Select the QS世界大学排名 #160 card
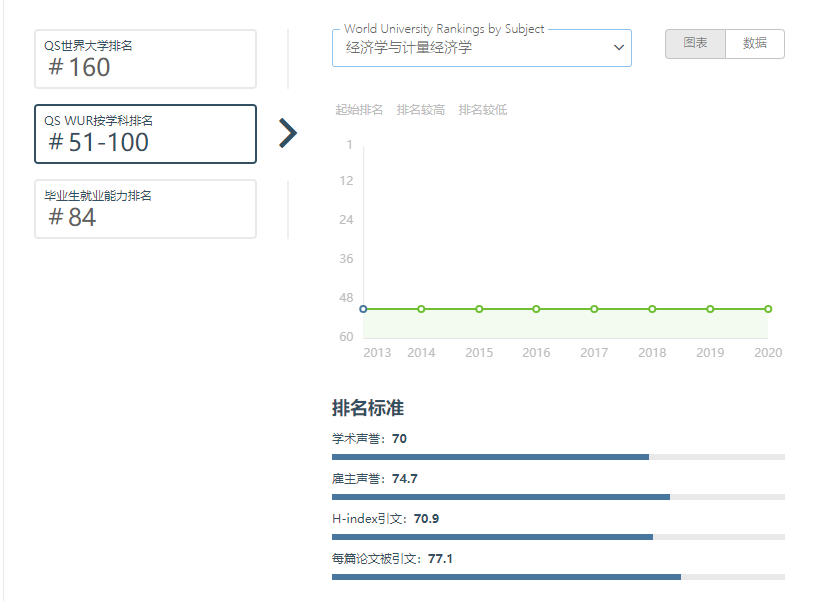Screen dimensions: 813x601 tap(145, 59)
